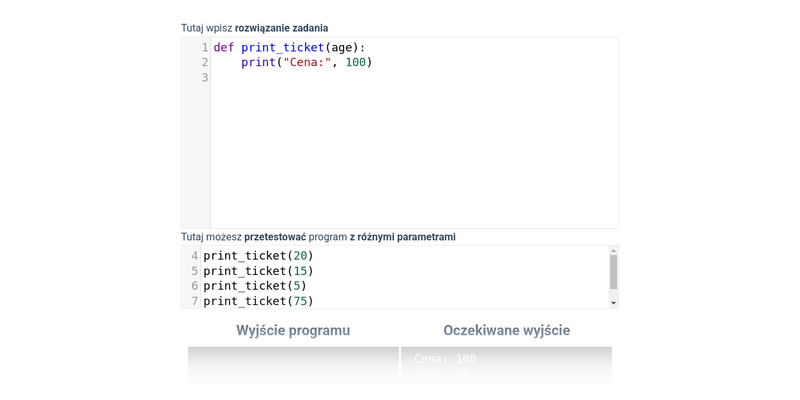
Task: Click the 'Wyjście programu' heading
Action: point(293,330)
